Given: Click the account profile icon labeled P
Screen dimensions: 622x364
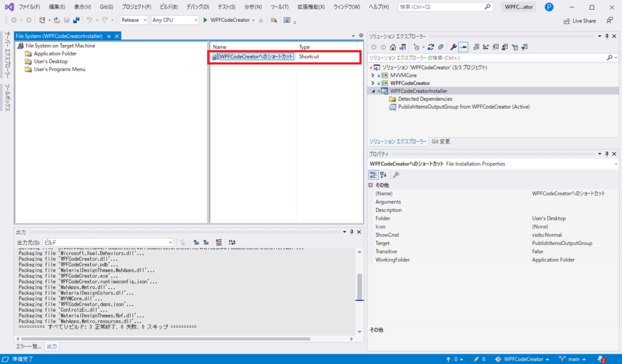Looking at the screenshot, I should (549, 7).
